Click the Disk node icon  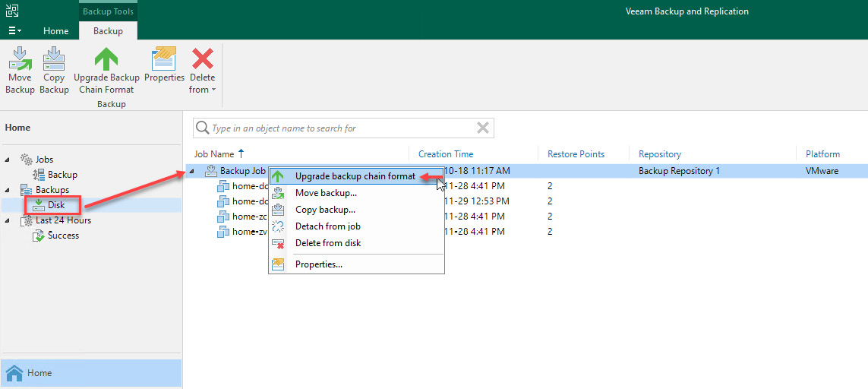(39, 205)
